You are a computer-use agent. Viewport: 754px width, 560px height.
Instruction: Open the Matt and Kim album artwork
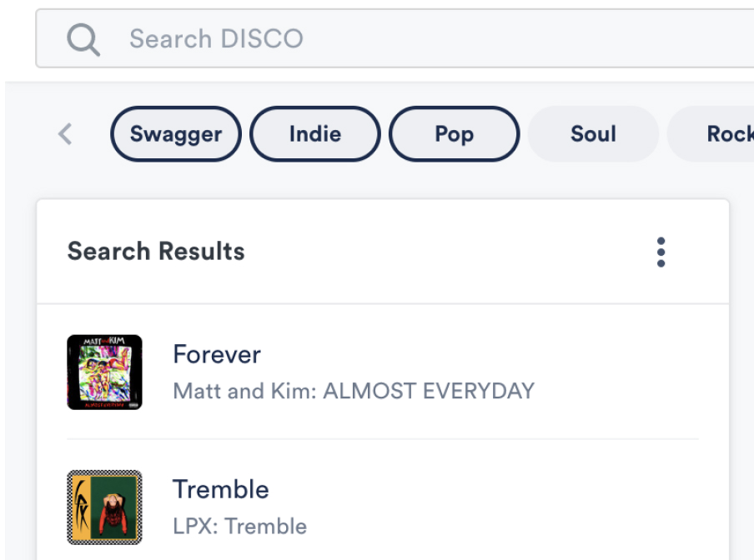pyautogui.click(x=104, y=372)
